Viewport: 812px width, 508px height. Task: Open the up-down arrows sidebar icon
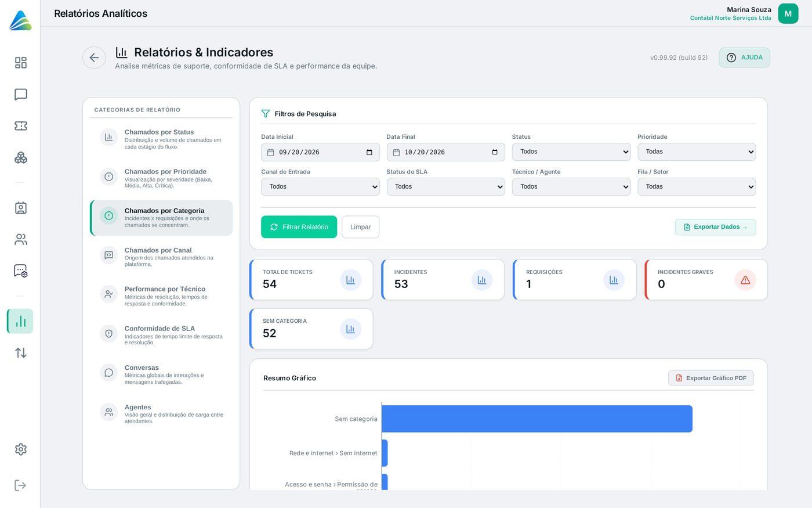[21, 353]
